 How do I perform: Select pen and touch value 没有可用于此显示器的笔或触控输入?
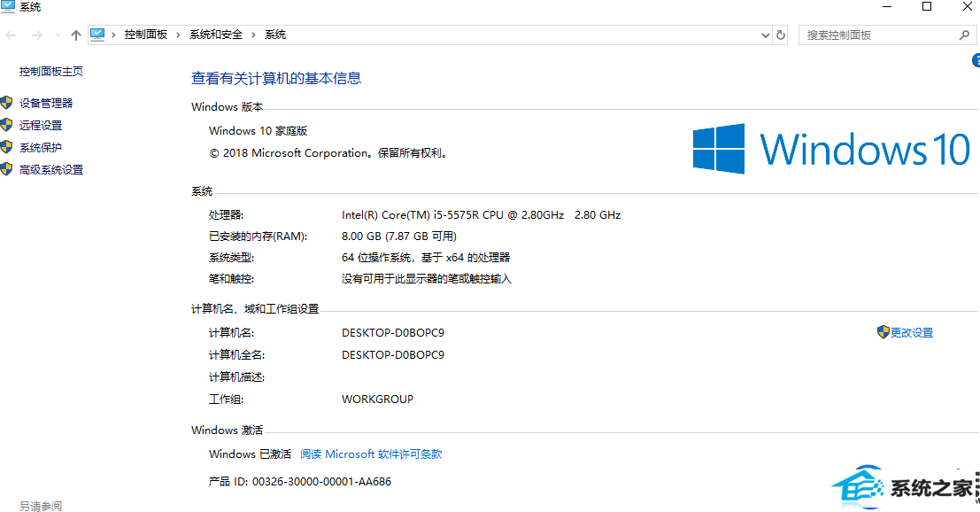(426, 279)
